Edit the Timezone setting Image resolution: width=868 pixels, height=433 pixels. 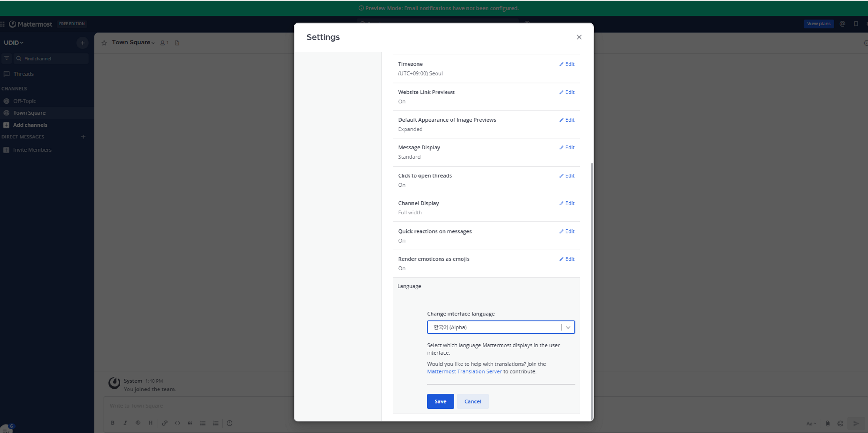pyautogui.click(x=567, y=64)
